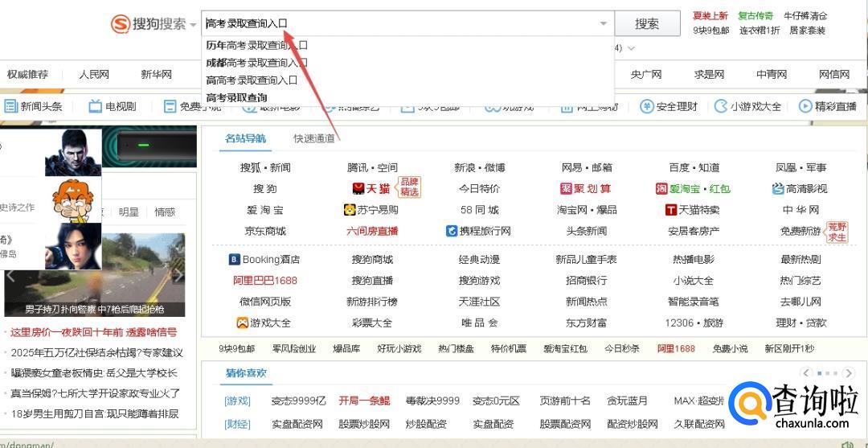
Task: Open the 腾讯·空间 link
Action: click(x=372, y=168)
